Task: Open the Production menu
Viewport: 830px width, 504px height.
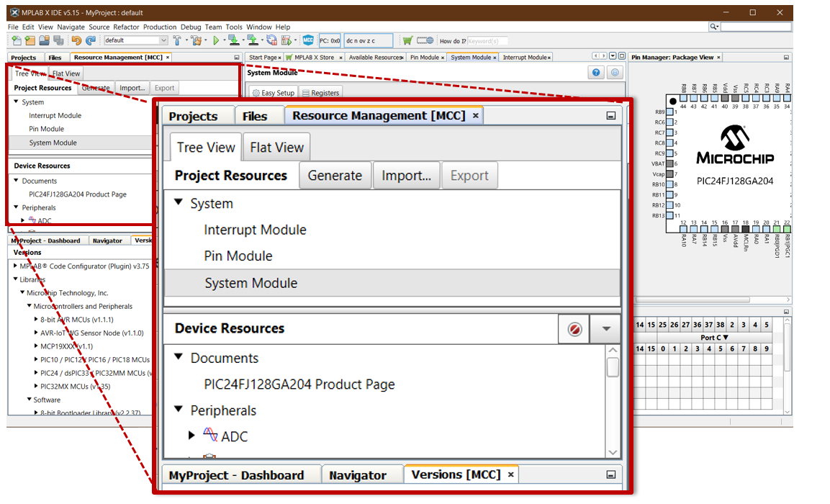Action: pos(160,27)
